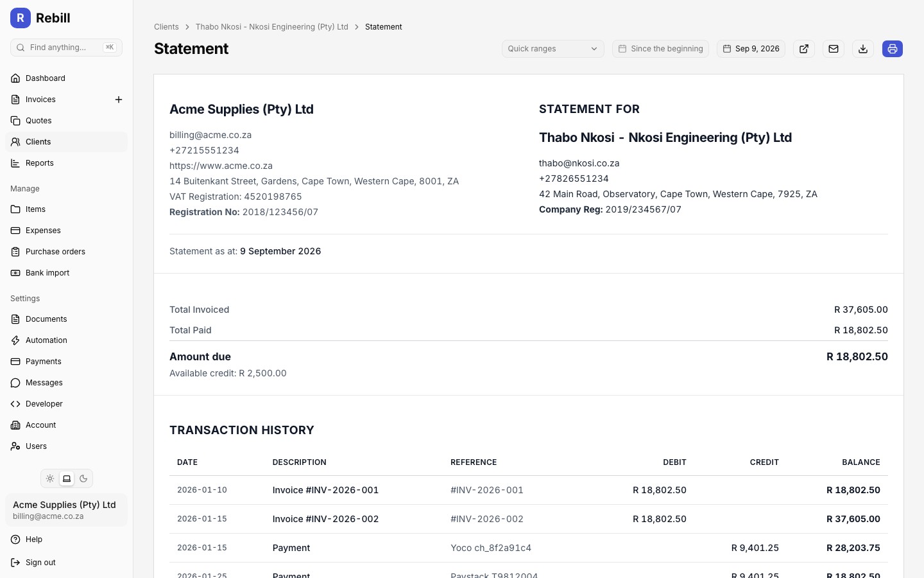Image resolution: width=924 pixels, height=578 pixels.
Task: Click Invoice #INV-2026-001 description
Action: pyautogui.click(x=325, y=490)
